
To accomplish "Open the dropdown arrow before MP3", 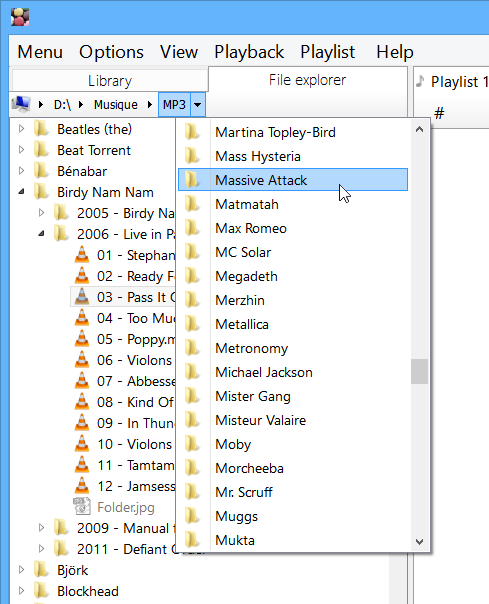I will (150, 104).
